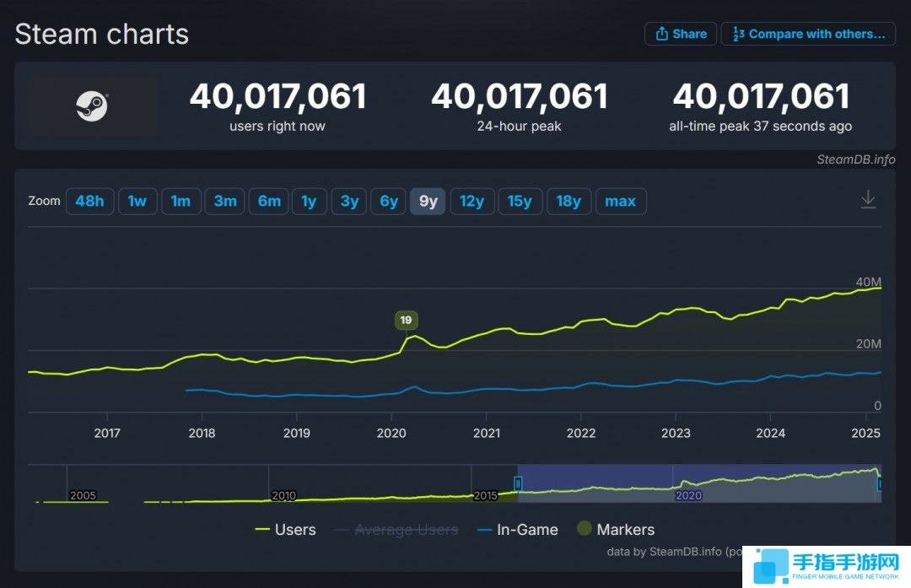
Task: Click the 2023 label on the chart axis
Action: tap(675, 433)
